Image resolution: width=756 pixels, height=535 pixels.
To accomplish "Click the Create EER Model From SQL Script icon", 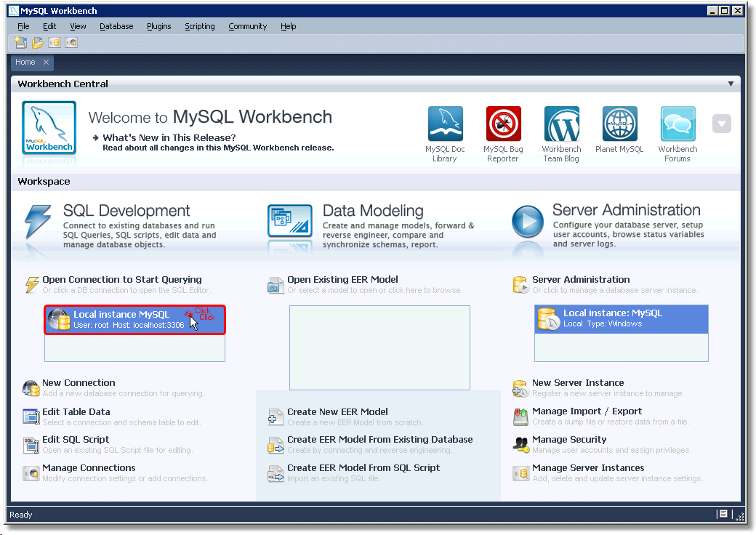I will click(x=276, y=473).
